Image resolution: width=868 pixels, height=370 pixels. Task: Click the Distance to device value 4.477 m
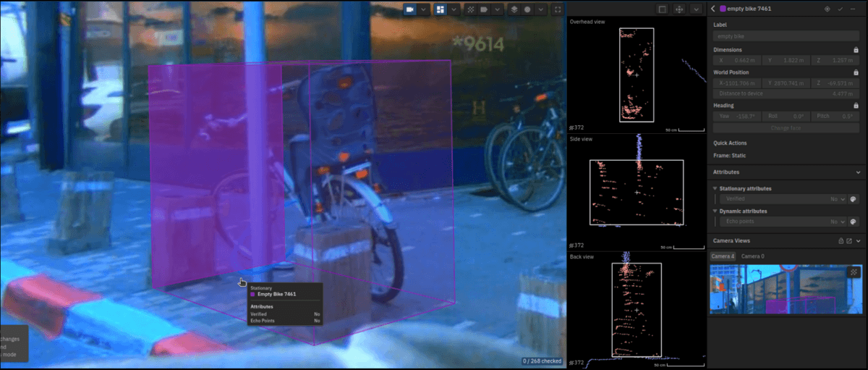[x=843, y=94]
